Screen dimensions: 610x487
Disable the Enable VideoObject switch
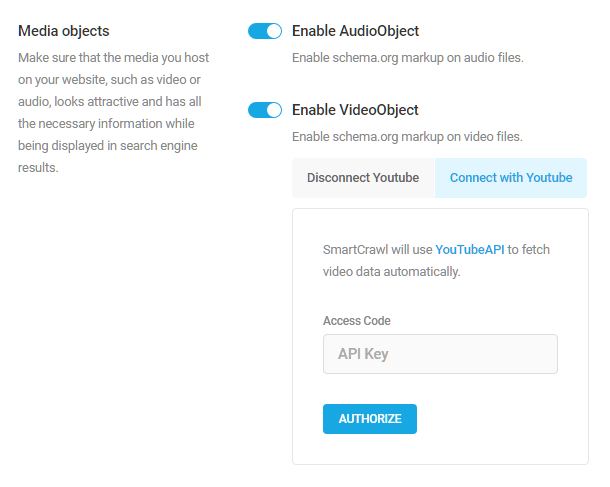click(265, 110)
